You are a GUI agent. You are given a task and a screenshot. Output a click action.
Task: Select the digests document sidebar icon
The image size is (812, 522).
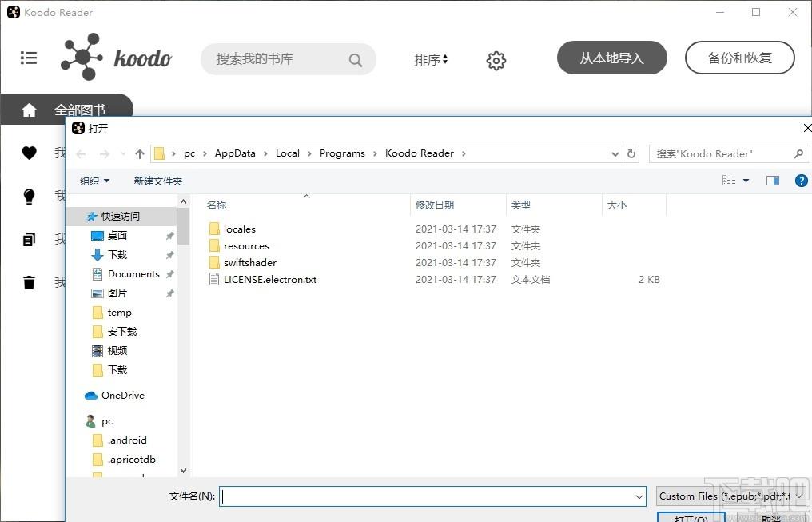[29, 239]
